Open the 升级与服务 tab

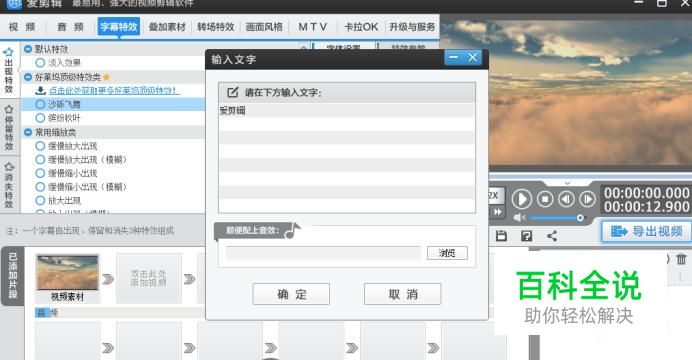click(412, 27)
